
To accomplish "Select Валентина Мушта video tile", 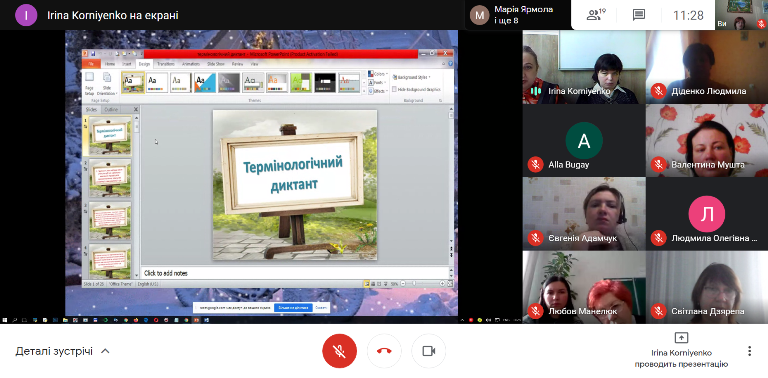I will pyautogui.click(x=707, y=141).
